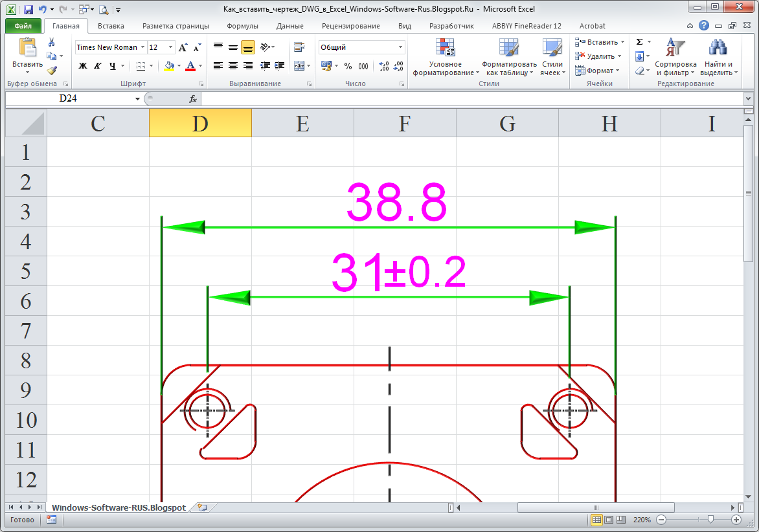Open the Файл tab
The image size is (759, 532).
coord(23,26)
